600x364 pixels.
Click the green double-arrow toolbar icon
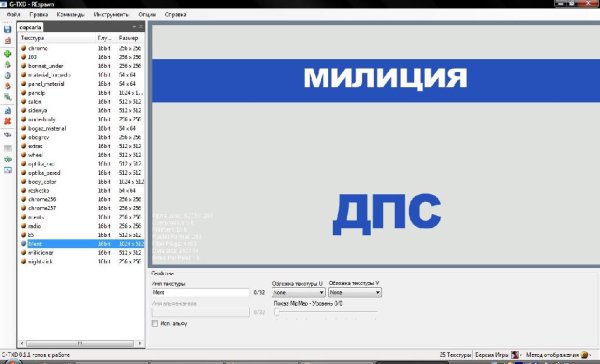(x=7, y=159)
